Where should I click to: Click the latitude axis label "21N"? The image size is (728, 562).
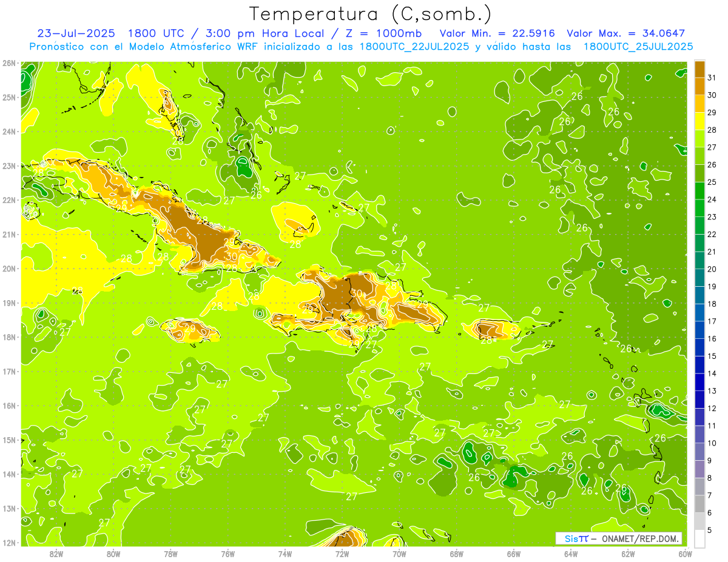coord(9,234)
